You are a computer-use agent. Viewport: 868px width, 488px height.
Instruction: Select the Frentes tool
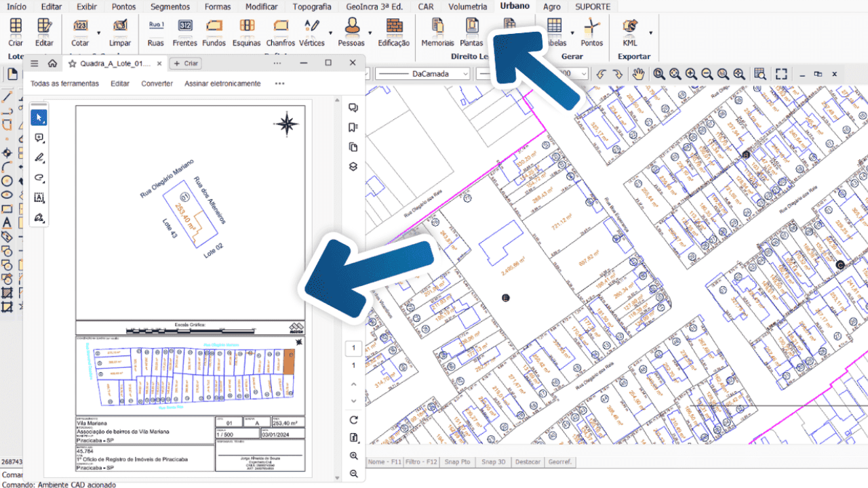(x=184, y=27)
